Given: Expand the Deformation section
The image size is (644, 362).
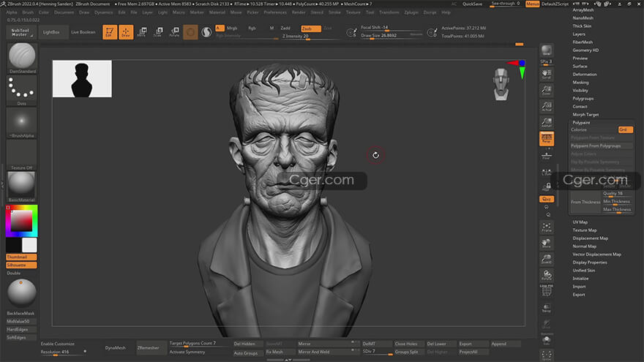Looking at the screenshot, I should [x=585, y=75].
